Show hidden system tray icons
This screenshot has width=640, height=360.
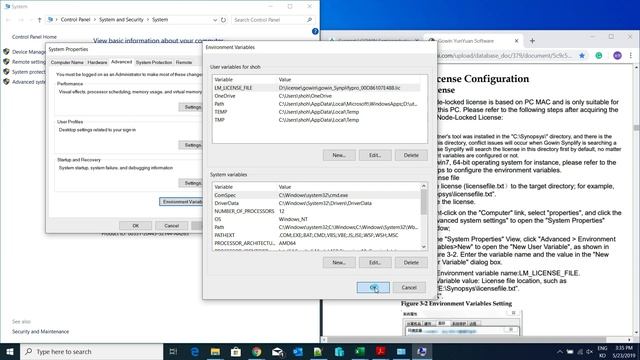[x=560, y=351]
